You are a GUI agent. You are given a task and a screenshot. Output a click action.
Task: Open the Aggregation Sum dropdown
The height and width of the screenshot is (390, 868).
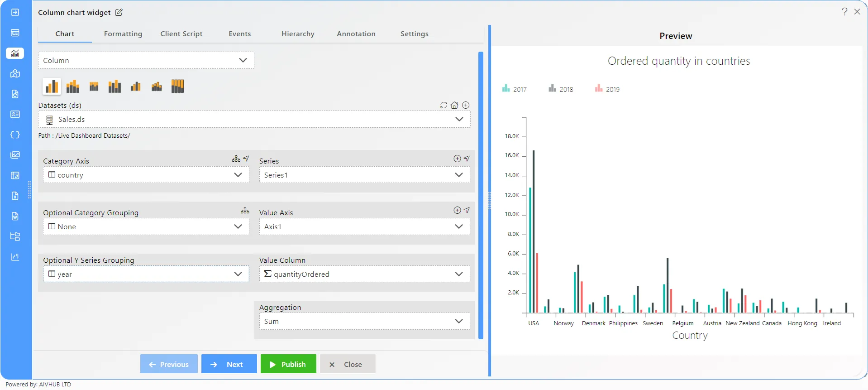click(x=364, y=321)
